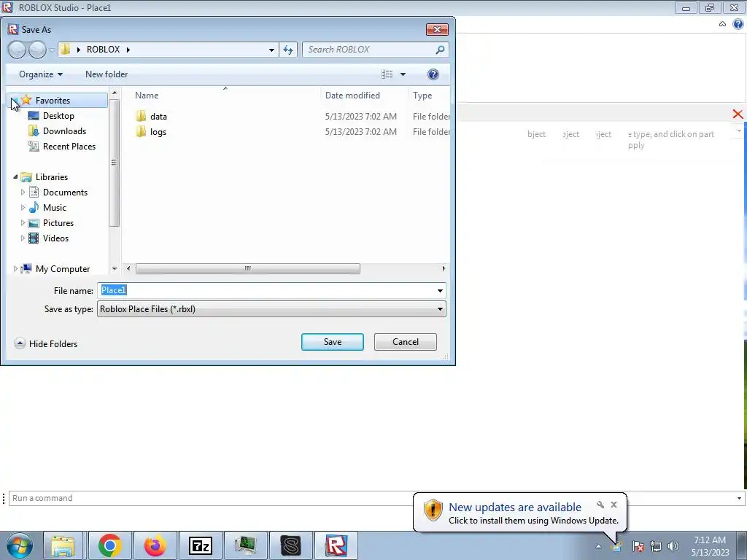Click the Action Center flag icon in the tray

[x=638, y=546]
